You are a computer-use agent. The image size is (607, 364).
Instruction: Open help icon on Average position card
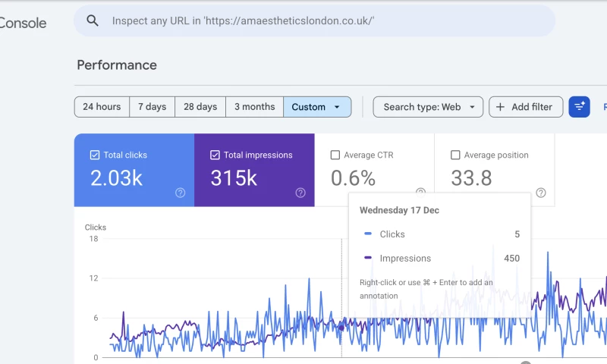pos(541,193)
